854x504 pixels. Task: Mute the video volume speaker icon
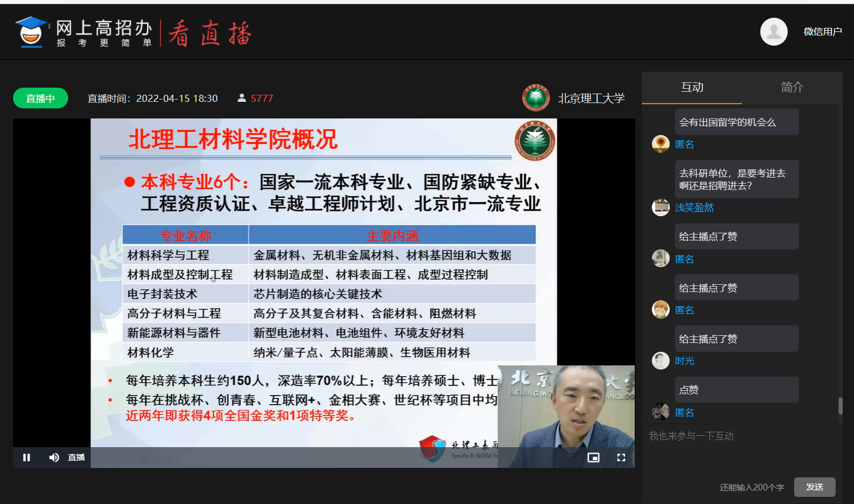[x=54, y=457]
